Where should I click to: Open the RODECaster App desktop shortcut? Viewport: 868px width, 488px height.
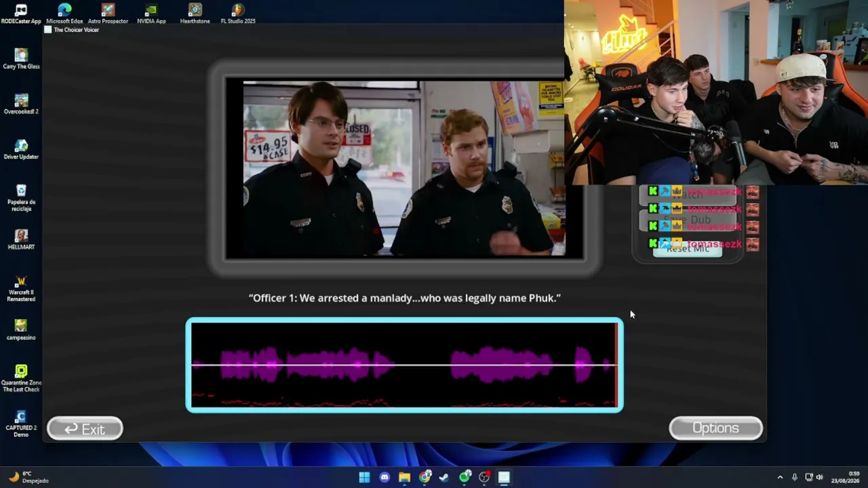coord(21,14)
